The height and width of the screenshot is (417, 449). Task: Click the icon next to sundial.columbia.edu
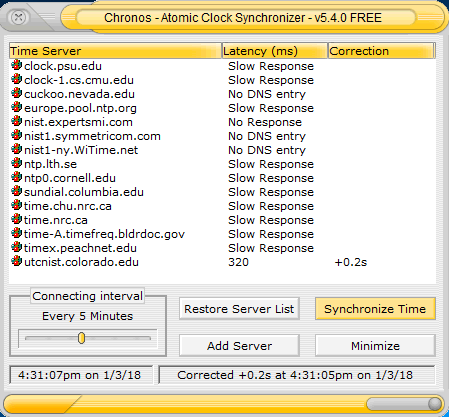16,191
